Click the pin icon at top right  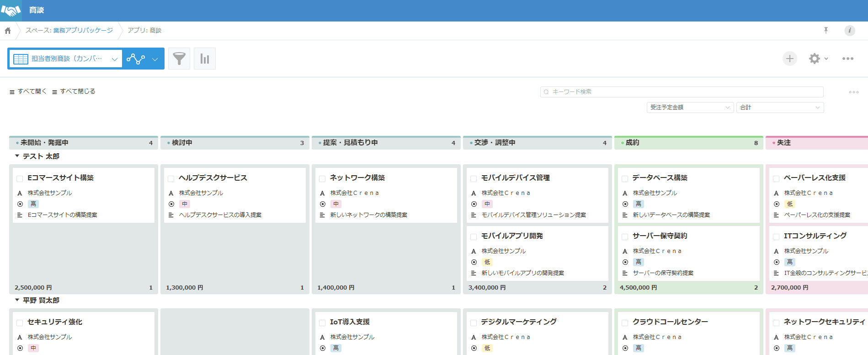tap(826, 30)
